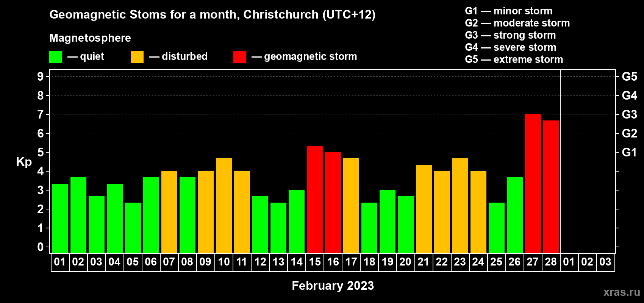
Task: Click date label 01 after day 28
Action: (569, 262)
